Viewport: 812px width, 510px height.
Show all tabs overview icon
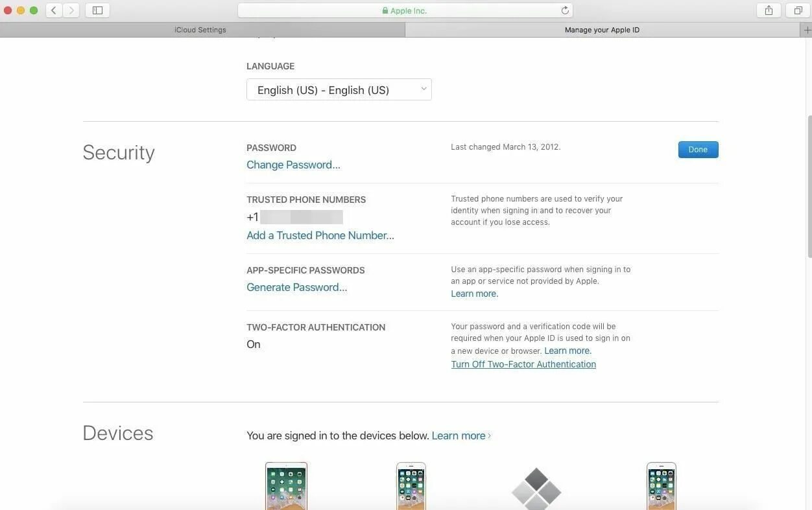798,10
